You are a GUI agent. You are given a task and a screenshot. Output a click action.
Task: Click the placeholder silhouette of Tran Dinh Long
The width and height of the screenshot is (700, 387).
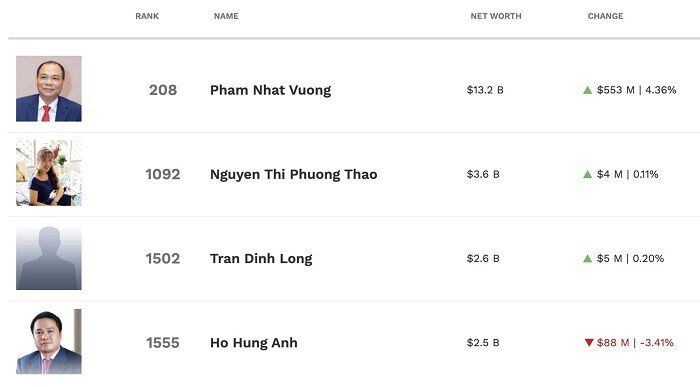pos(49,257)
